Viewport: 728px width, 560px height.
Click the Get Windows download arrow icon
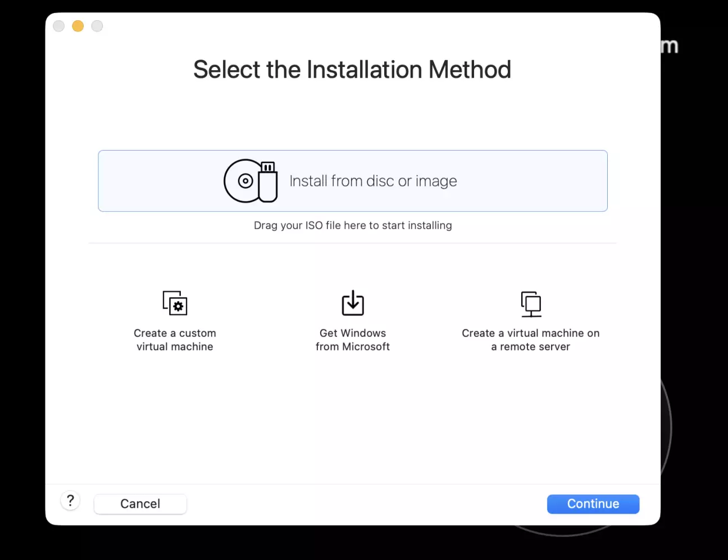pos(353,303)
